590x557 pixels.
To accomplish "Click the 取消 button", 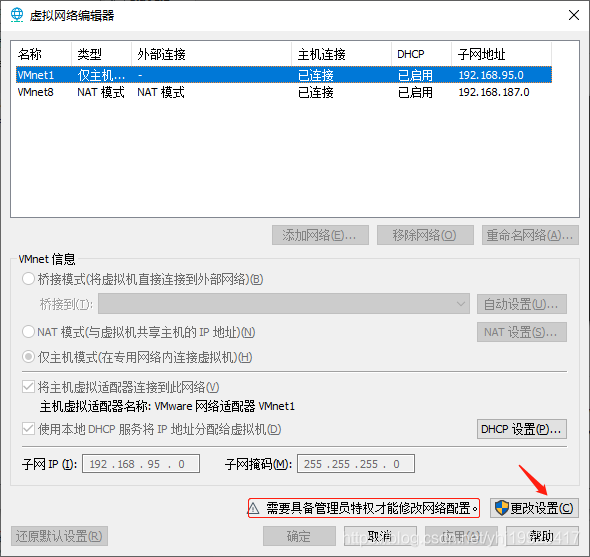I will pyautogui.click(x=380, y=536).
